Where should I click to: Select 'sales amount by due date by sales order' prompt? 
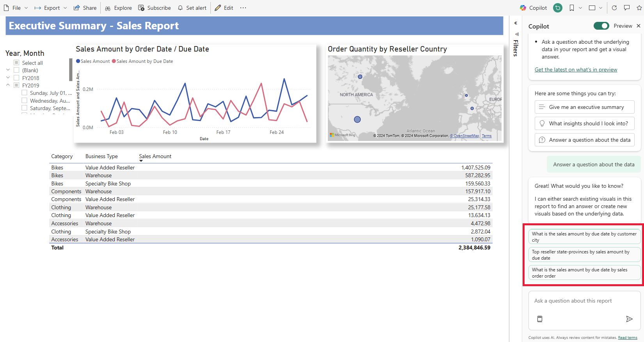584,273
